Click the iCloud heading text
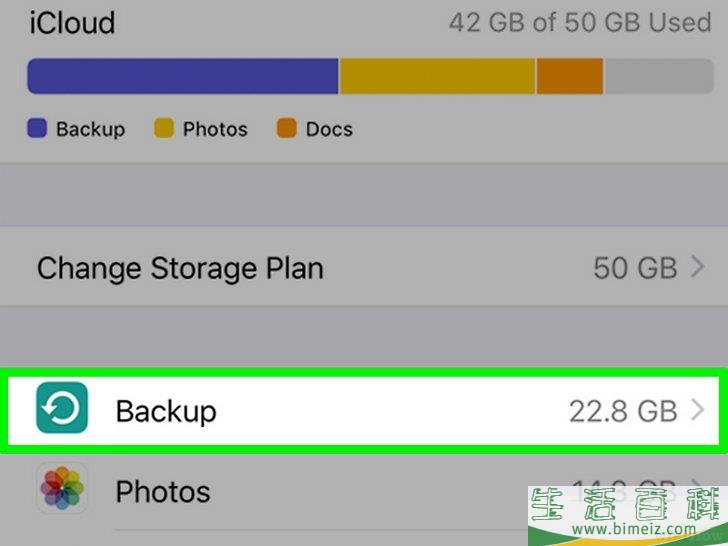Image resolution: width=728 pixels, height=546 pixels. pyautogui.click(x=72, y=22)
